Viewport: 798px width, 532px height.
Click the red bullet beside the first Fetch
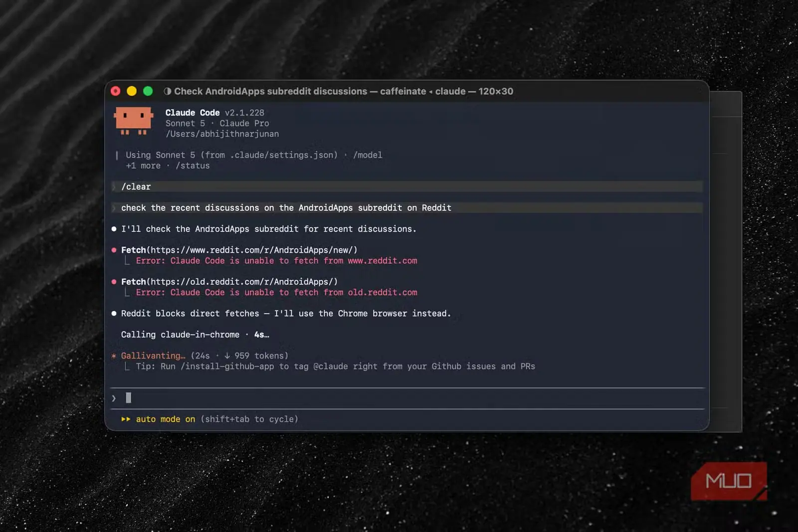click(114, 250)
